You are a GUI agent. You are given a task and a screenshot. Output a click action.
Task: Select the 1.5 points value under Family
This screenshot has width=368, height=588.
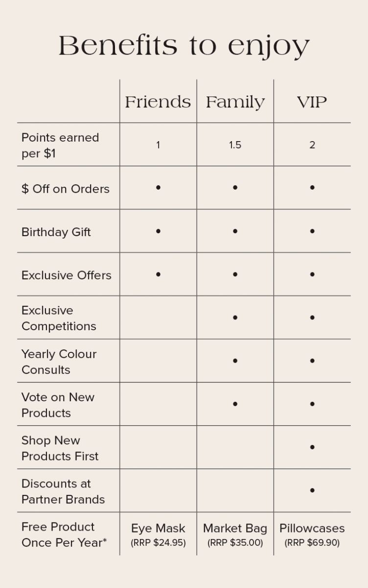point(235,145)
